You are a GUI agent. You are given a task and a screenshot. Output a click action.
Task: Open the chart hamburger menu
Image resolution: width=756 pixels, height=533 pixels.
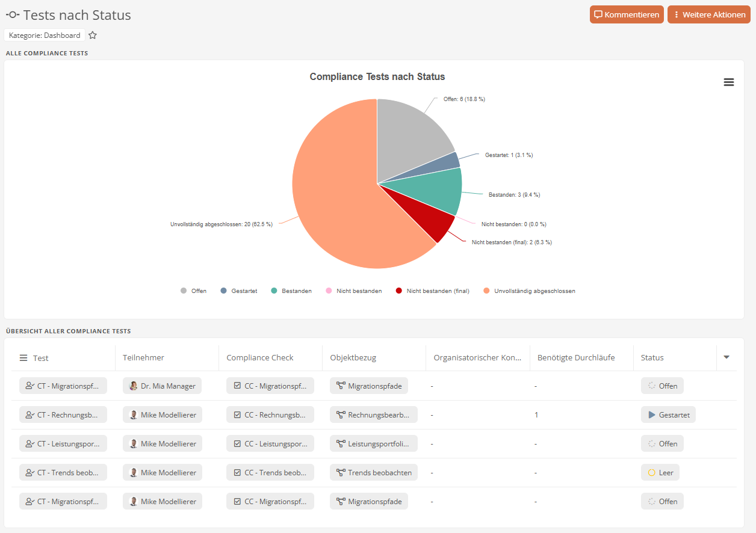coord(728,82)
